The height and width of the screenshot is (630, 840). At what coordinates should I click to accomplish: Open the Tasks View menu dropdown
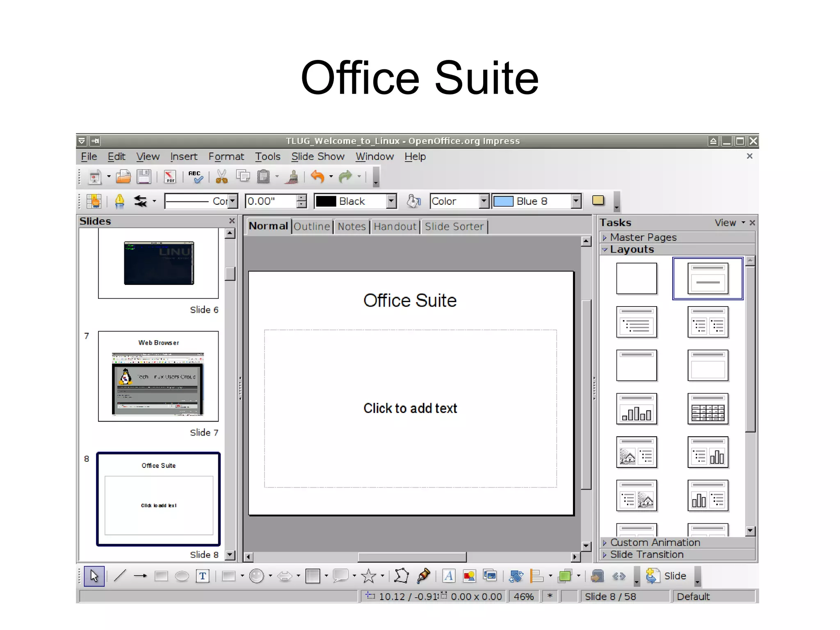click(730, 222)
